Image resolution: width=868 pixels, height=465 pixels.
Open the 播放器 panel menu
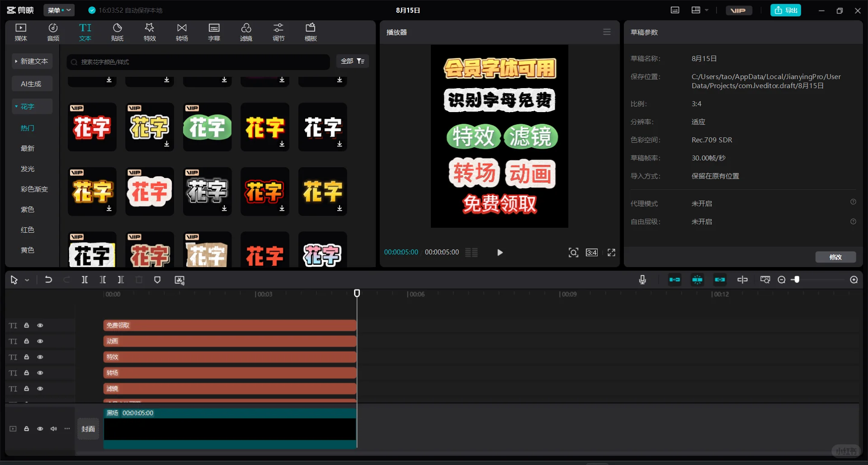pyautogui.click(x=607, y=32)
